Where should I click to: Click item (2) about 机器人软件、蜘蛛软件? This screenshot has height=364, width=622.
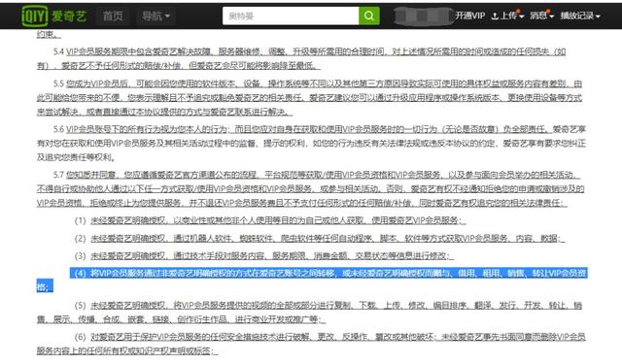pos(320,238)
